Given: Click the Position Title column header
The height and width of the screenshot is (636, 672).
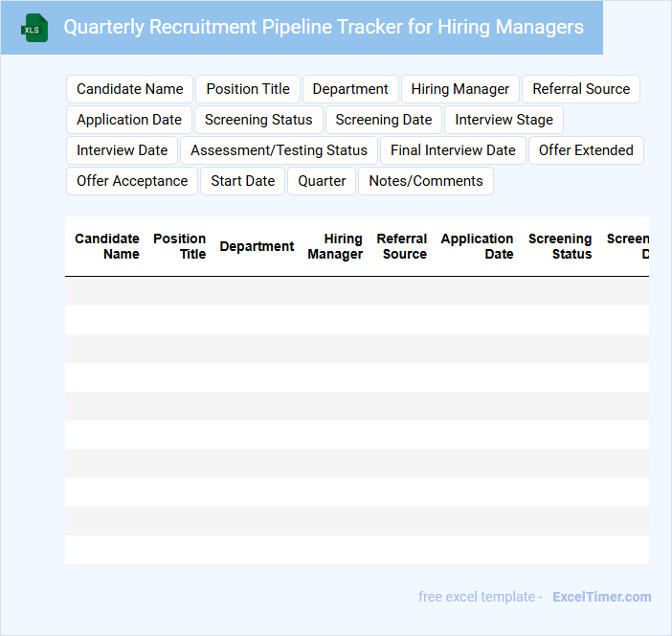Looking at the screenshot, I should coord(180,246).
